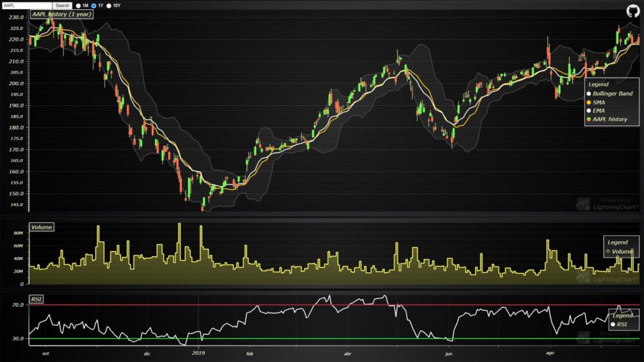
Task: Select the 10Y time range radio button
Action: [x=108, y=5]
